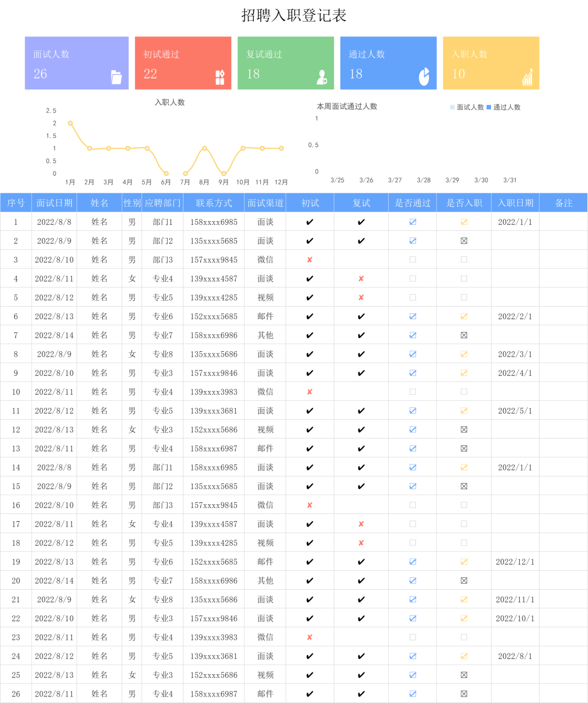The height and width of the screenshot is (703, 588).
Task: Click the title 招聘入职登记表
Action: click(x=294, y=15)
